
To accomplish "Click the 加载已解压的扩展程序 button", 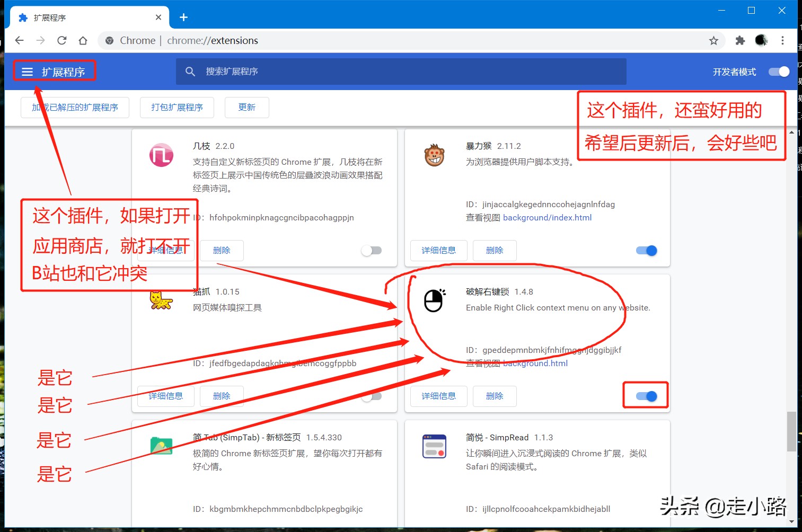I will coord(75,108).
